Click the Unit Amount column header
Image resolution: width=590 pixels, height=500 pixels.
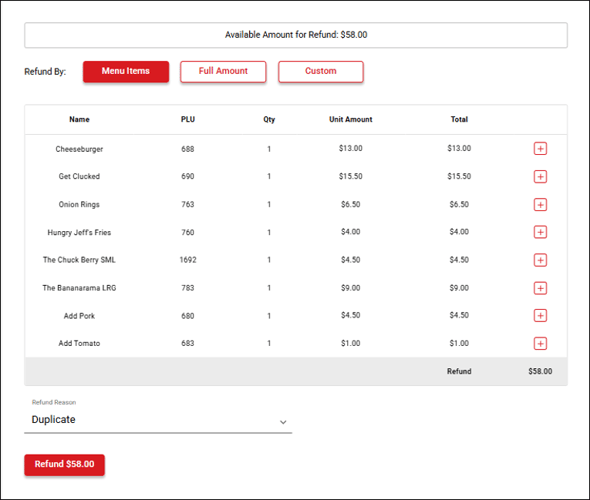(351, 120)
